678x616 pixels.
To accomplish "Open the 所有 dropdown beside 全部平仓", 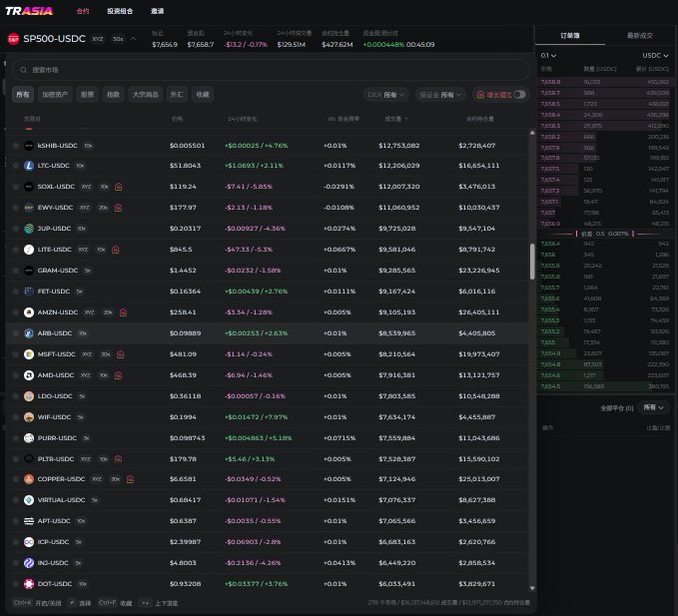I will tap(653, 408).
